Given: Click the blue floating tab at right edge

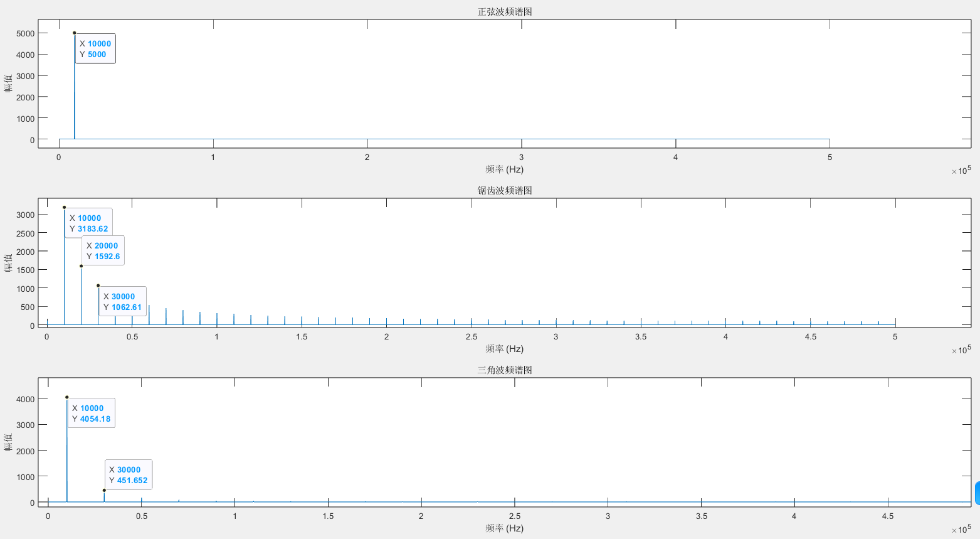Looking at the screenshot, I should pyautogui.click(x=977, y=493).
